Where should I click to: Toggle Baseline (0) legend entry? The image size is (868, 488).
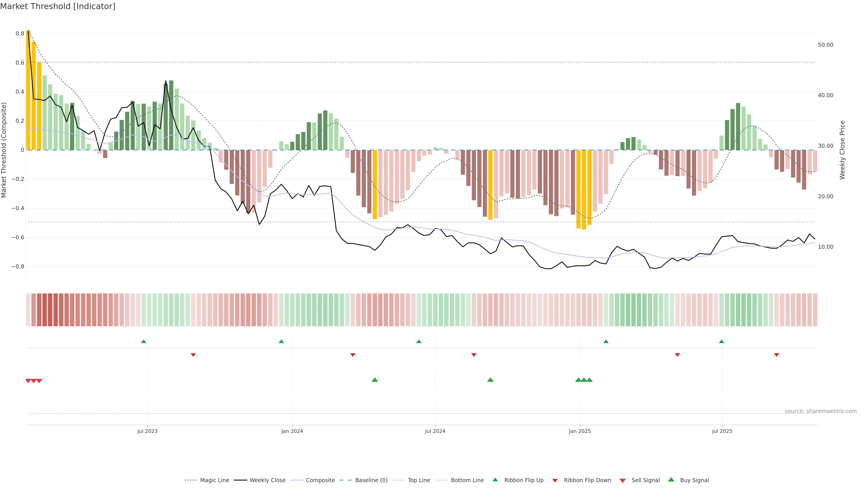pyautogui.click(x=371, y=480)
